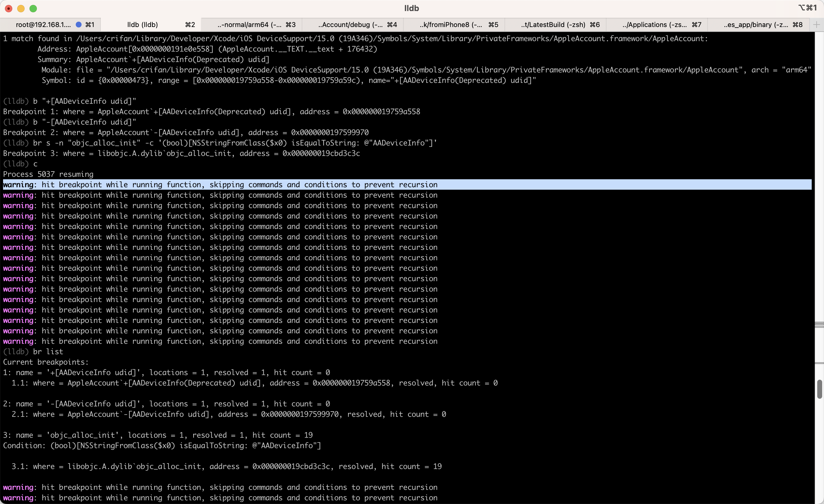Switch to ..k/fromiPhone8 tab
824x504 pixels.
pyautogui.click(x=454, y=25)
